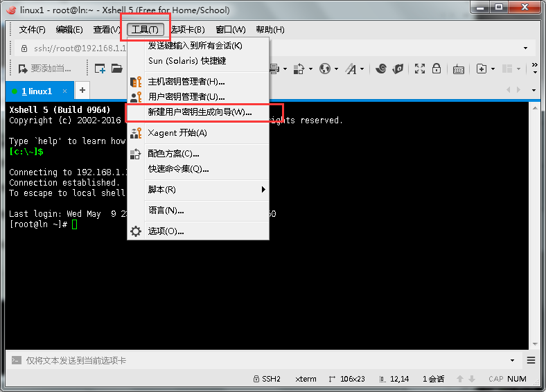
Task: Open the 窗口(W) menu
Action: pos(231,30)
